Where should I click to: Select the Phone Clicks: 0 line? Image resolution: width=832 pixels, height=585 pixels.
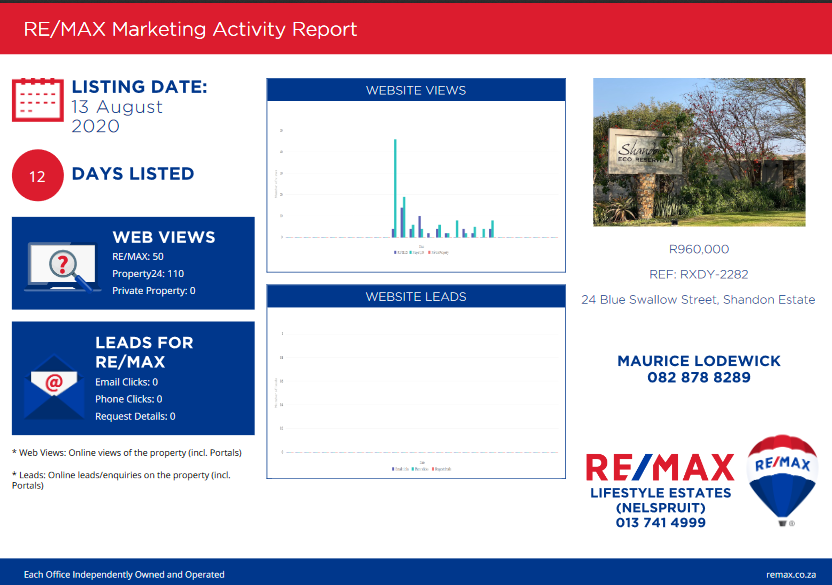pos(129,399)
